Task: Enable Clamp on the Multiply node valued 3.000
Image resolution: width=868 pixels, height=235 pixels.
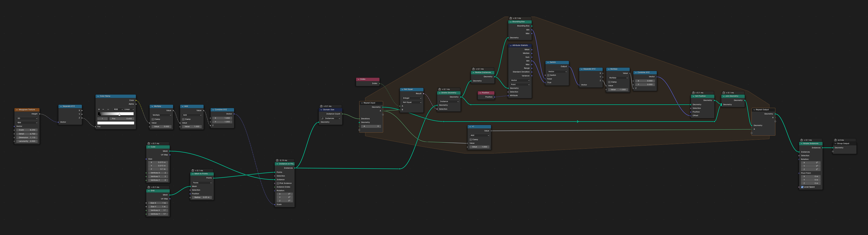Action: click(x=153, y=119)
